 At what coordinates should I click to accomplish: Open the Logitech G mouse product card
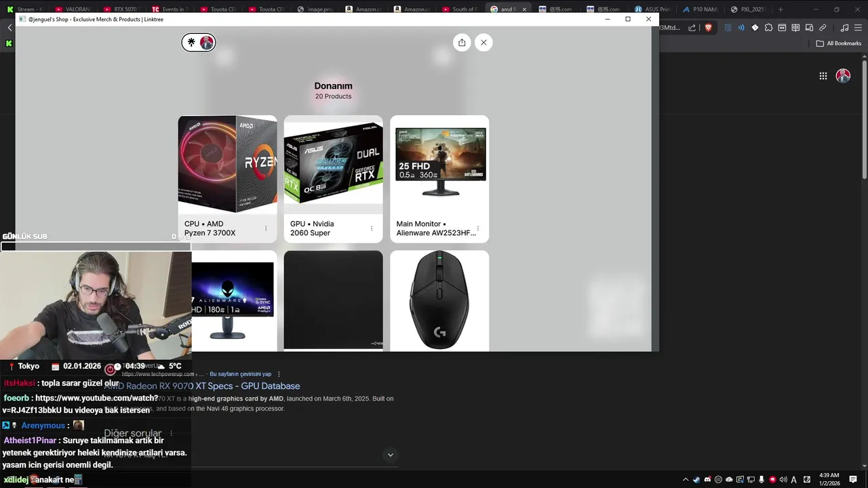pos(439,301)
